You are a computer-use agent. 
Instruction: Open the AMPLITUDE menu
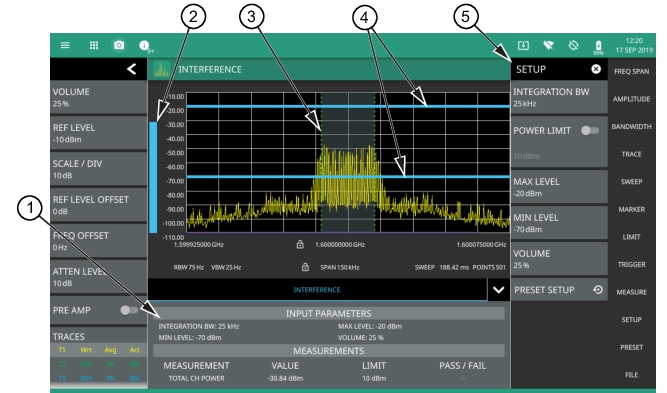631,99
